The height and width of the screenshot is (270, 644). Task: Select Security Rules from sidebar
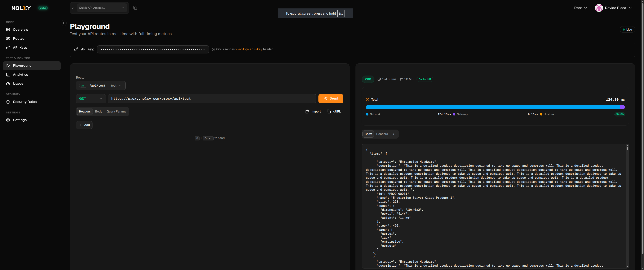[x=24, y=102]
